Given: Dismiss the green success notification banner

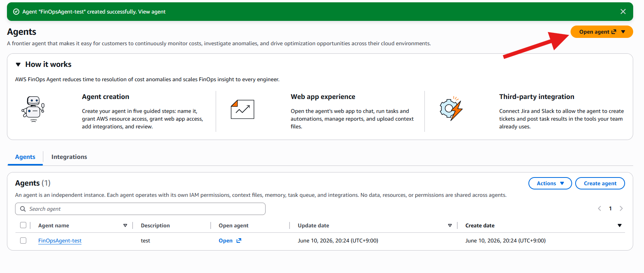Looking at the screenshot, I should click(623, 12).
